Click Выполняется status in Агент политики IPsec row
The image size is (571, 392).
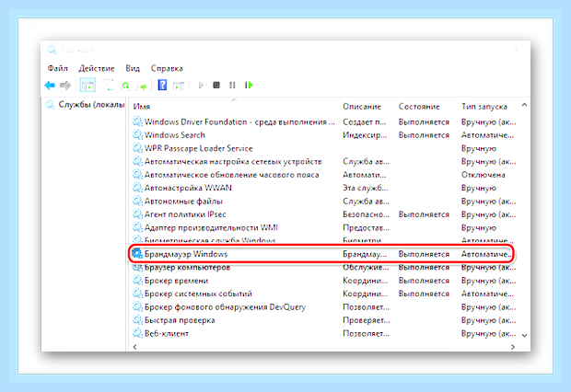pyautogui.click(x=424, y=214)
